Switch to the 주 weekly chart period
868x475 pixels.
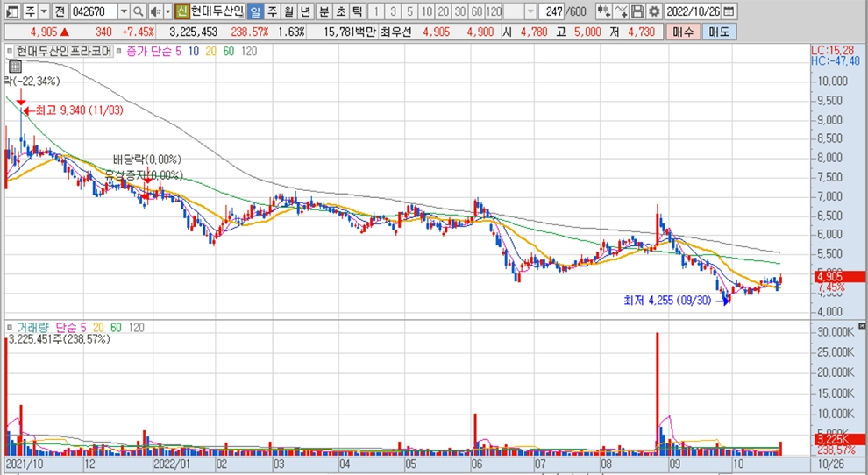click(x=272, y=11)
